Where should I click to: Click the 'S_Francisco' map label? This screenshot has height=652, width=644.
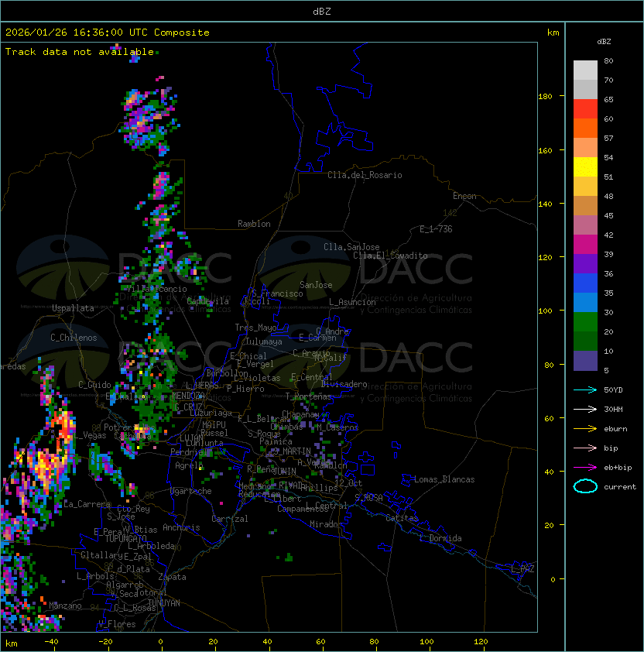(x=277, y=293)
